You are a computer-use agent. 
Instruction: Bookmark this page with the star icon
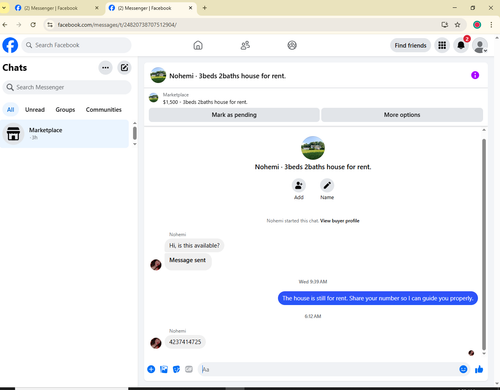pos(457,25)
